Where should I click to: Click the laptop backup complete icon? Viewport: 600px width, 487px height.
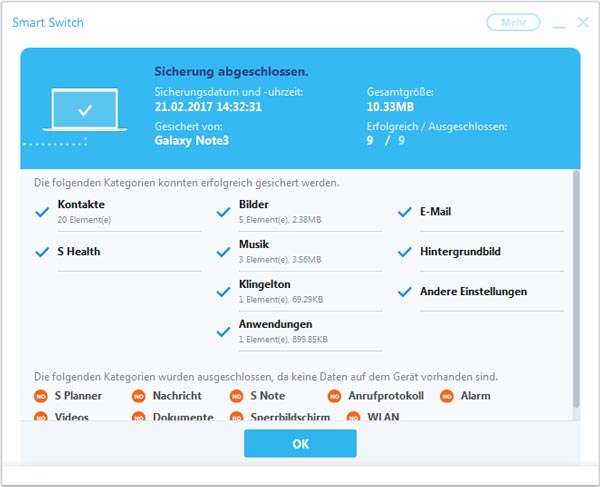click(x=86, y=111)
